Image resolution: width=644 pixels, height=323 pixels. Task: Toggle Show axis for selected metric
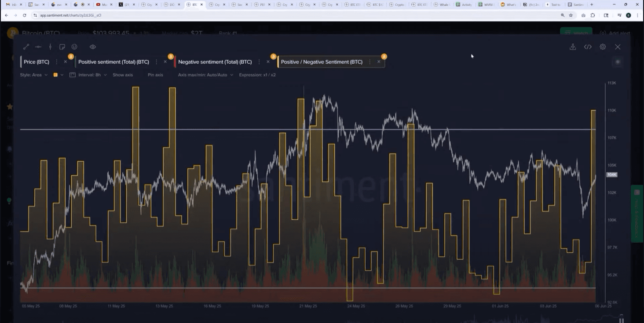(x=122, y=75)
